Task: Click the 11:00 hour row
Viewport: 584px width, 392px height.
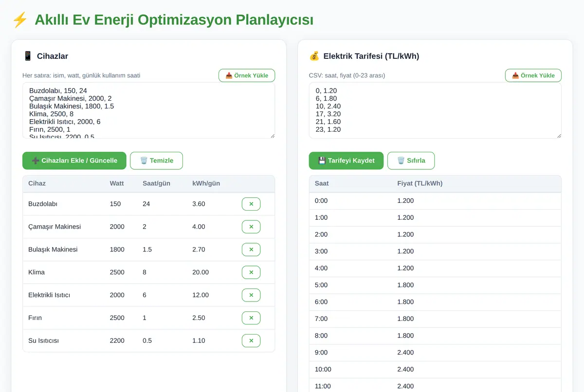Action: (435, 386)
